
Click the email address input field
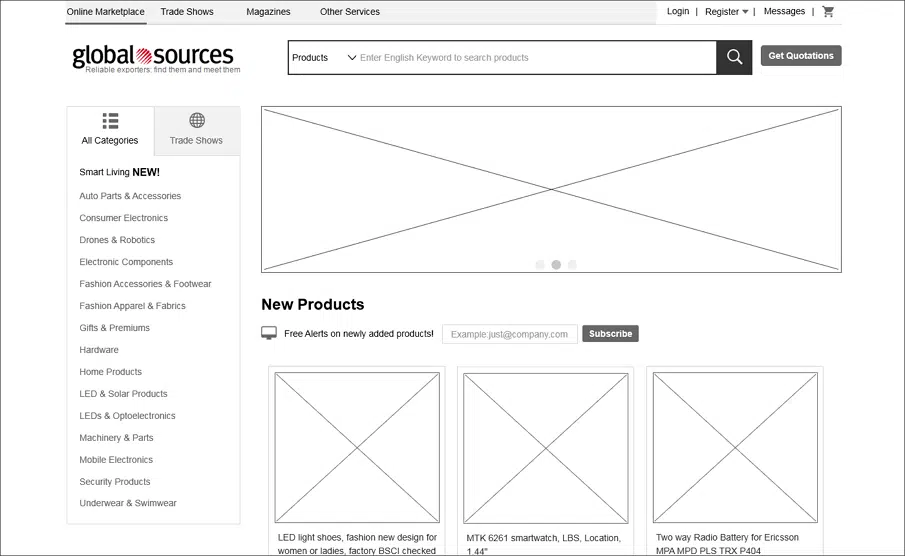(x=509, y=334)
